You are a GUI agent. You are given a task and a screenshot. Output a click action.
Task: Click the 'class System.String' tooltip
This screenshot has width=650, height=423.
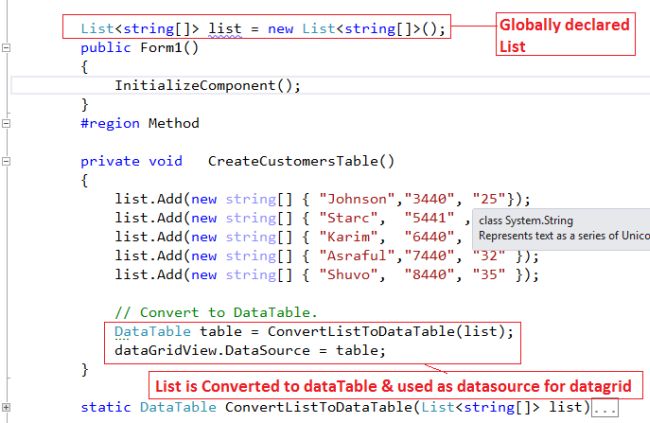tap(561, 229)
